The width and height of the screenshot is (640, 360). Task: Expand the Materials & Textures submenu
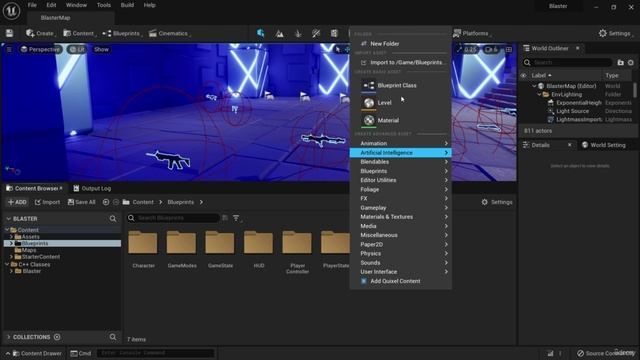[x=400, y=217]
